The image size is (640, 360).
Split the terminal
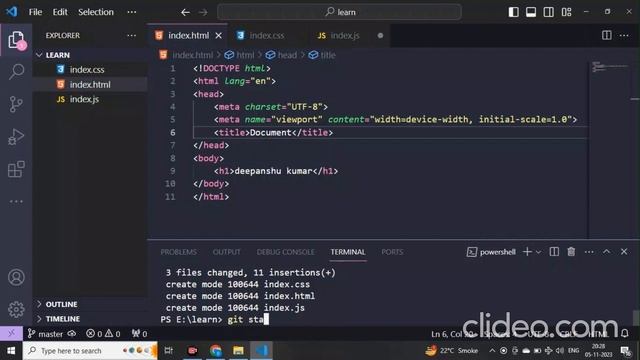click(554, 252)
